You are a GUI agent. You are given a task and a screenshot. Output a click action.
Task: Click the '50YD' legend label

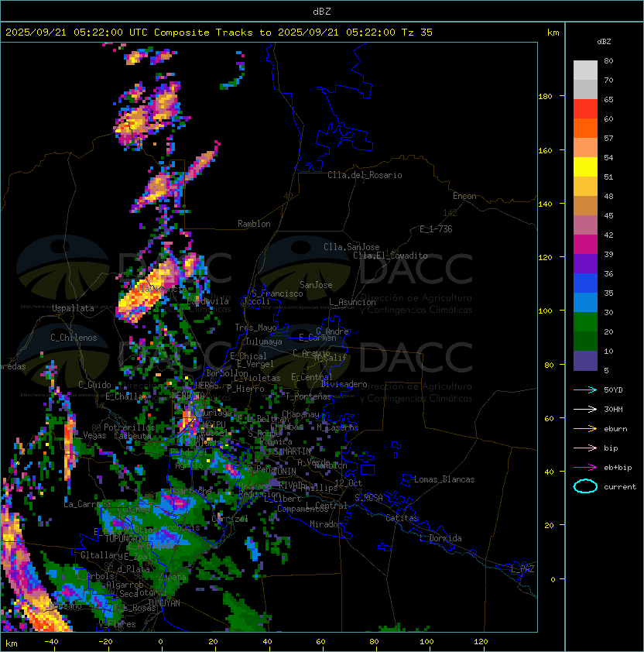pyautogui.click(x=613, y=390)
